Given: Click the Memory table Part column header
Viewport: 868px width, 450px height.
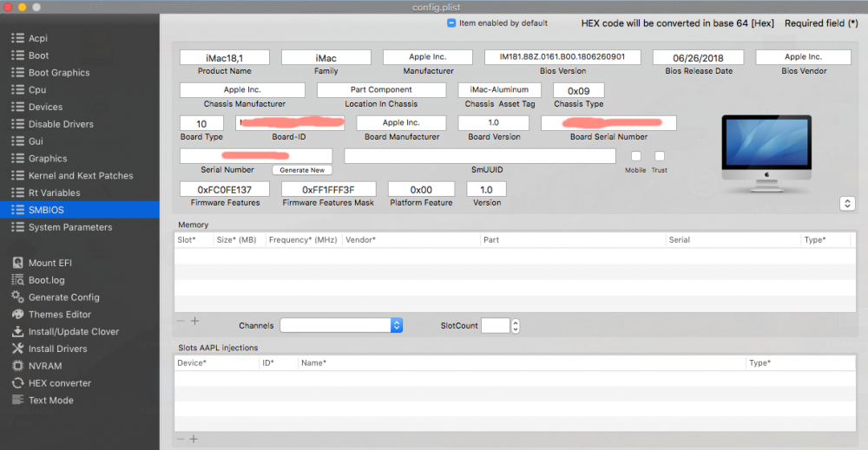Looking at the screenshot, I should 491,240.
